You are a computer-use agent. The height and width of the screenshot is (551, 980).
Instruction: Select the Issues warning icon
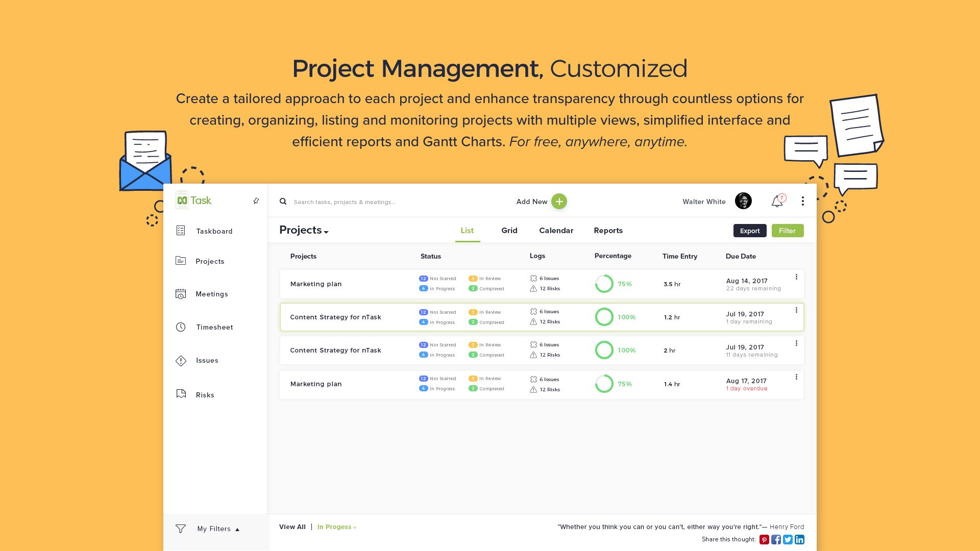pos(181,360)
